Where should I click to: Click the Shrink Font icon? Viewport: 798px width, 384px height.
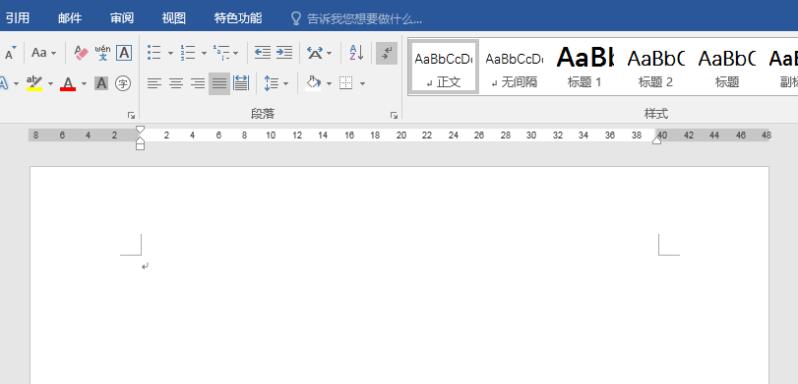tap(10, 53)
